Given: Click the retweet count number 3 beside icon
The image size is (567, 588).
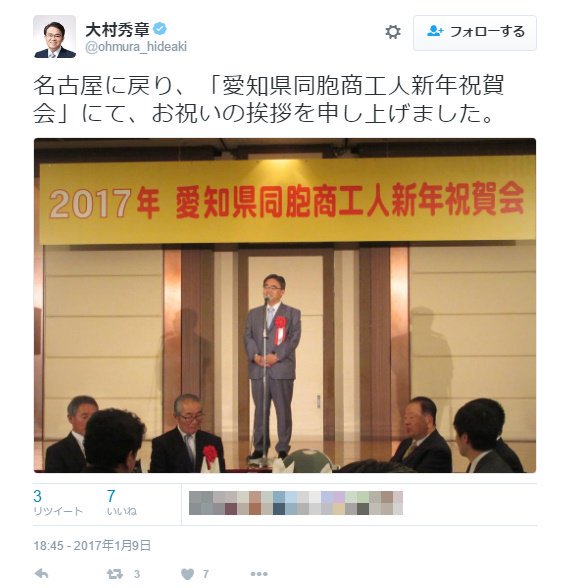Looking at the screenshot, I should (x=136, y=574).
